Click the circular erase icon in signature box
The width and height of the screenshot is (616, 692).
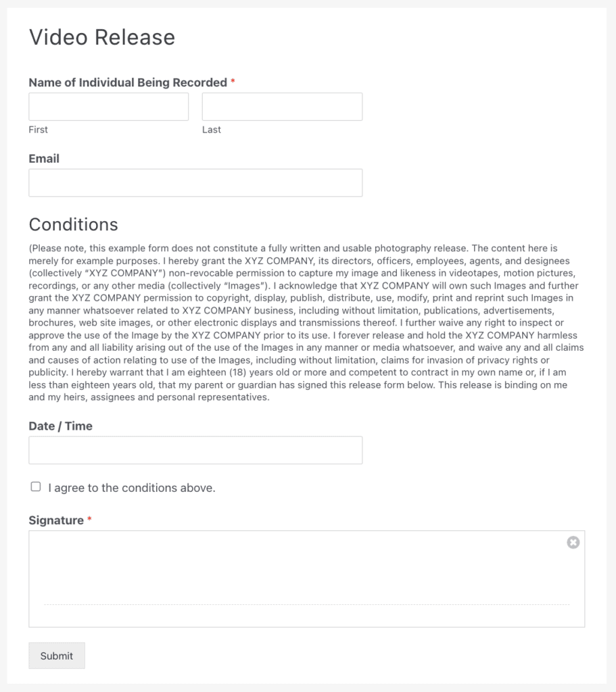573,542
